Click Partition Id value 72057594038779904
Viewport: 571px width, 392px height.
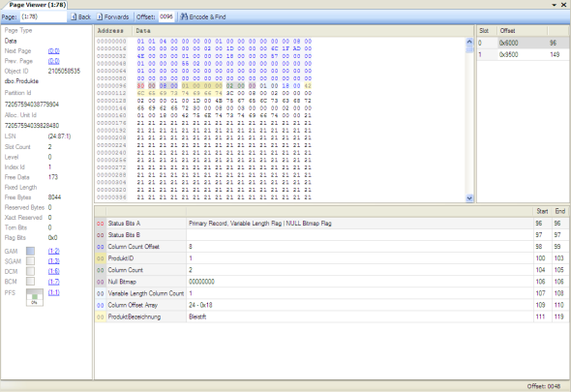[x=32, y=105]
